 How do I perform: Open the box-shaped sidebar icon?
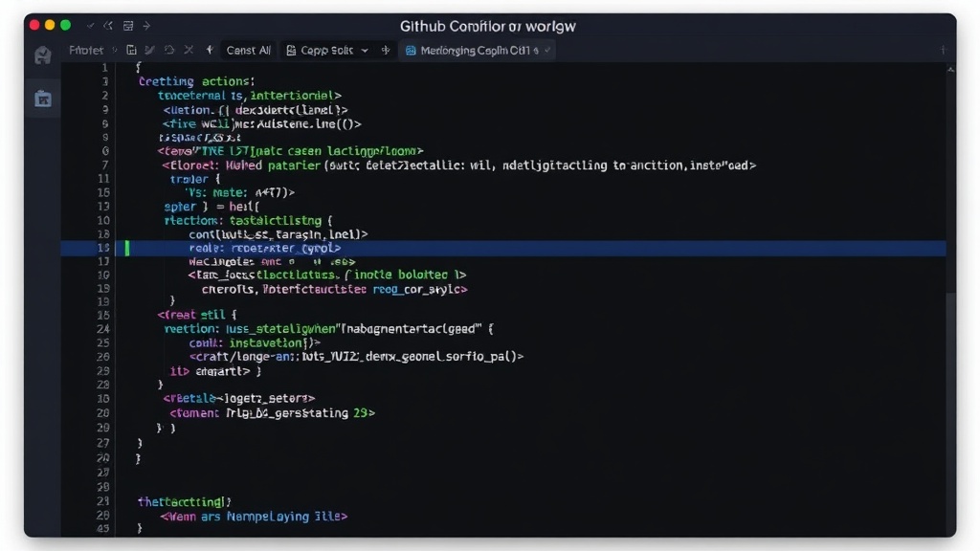[43, 99]
